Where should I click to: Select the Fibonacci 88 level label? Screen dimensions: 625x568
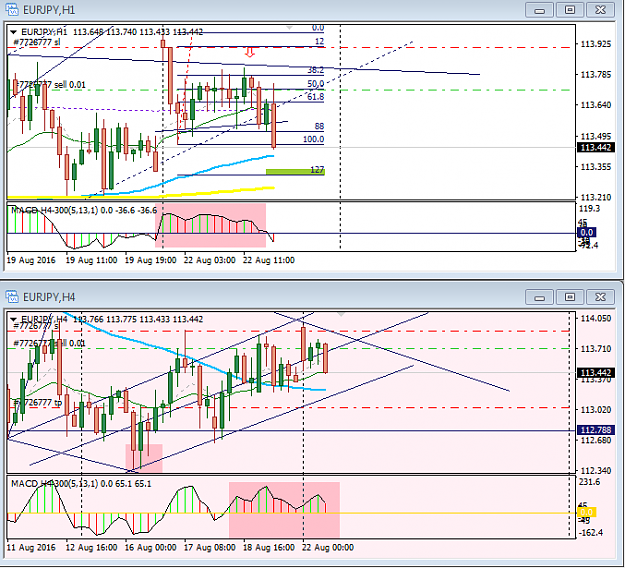[319, 126]
